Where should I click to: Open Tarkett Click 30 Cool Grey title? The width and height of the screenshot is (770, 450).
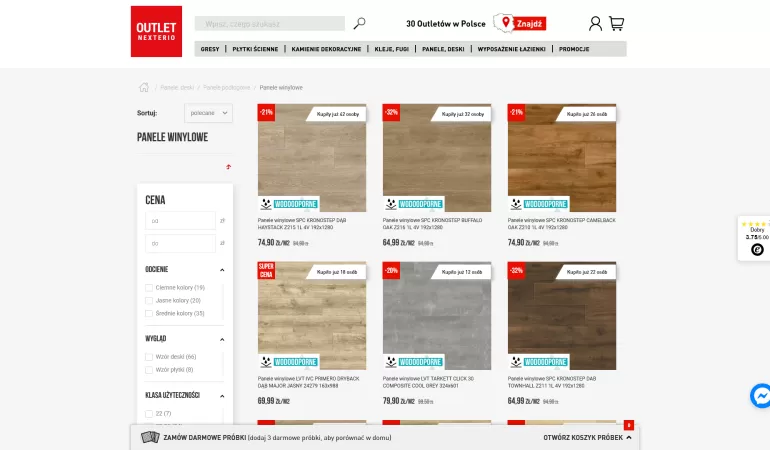(x=428, y=382)
